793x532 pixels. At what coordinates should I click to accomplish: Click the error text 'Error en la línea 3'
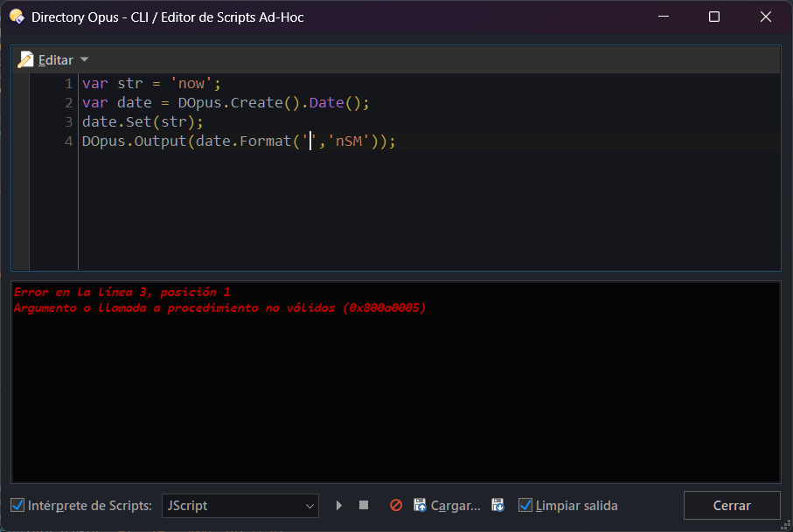(x=80, y=292)
